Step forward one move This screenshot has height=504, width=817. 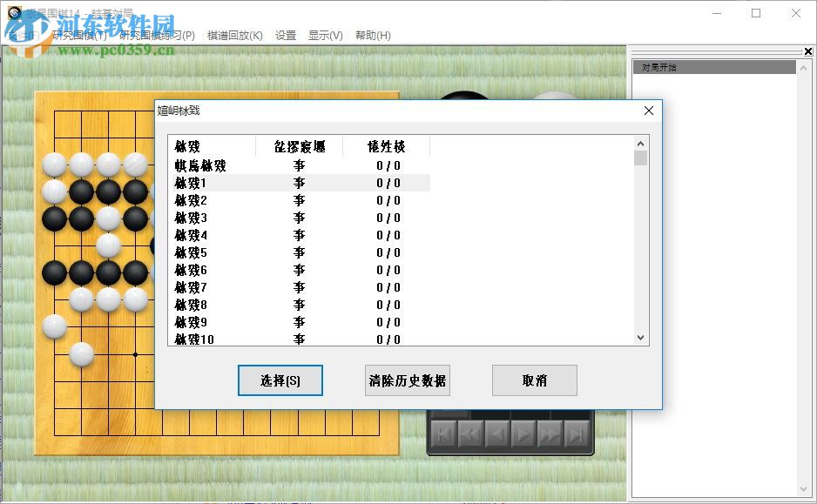click(x=523, y=434)
